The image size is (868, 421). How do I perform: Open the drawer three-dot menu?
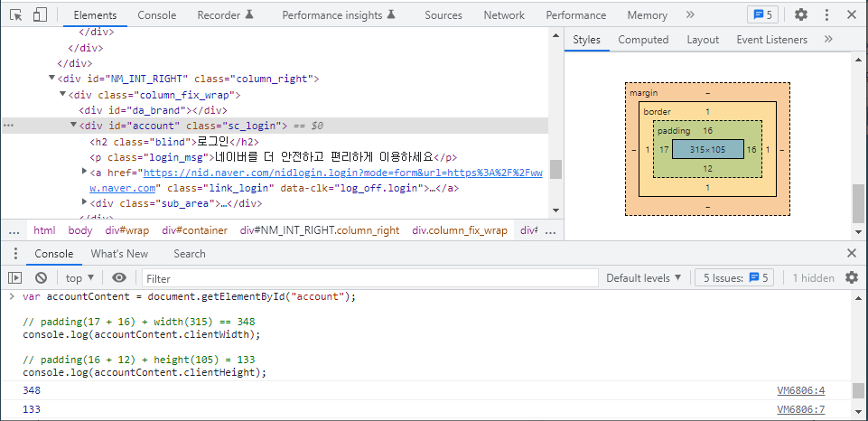point(15,254)
